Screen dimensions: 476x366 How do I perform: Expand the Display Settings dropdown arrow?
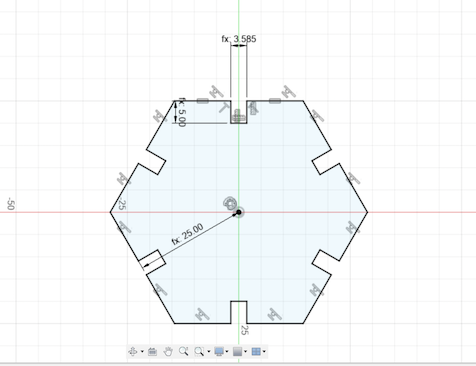pos(227,351)
